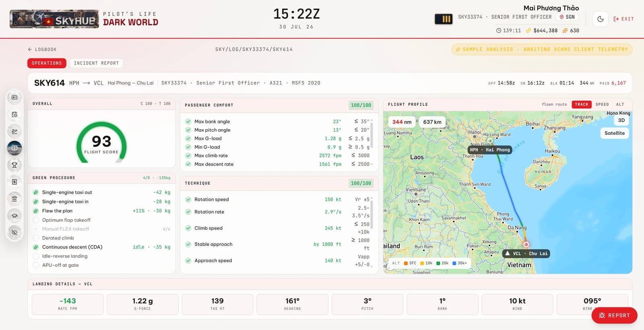Click the three-stripe rank badge
The width and height of the screenshot is (644, 330).
(444, 19)
